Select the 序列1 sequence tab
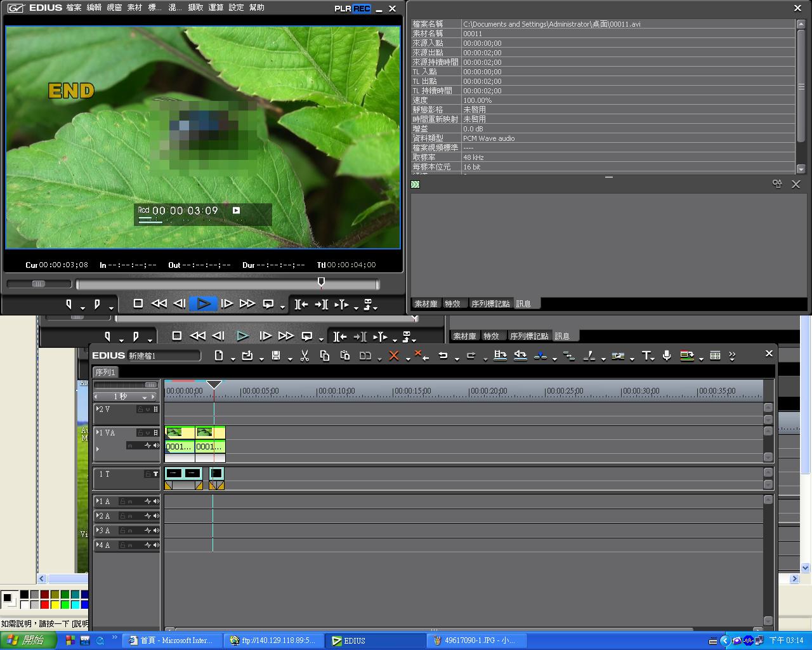812x650 pixels. point(105,372)
